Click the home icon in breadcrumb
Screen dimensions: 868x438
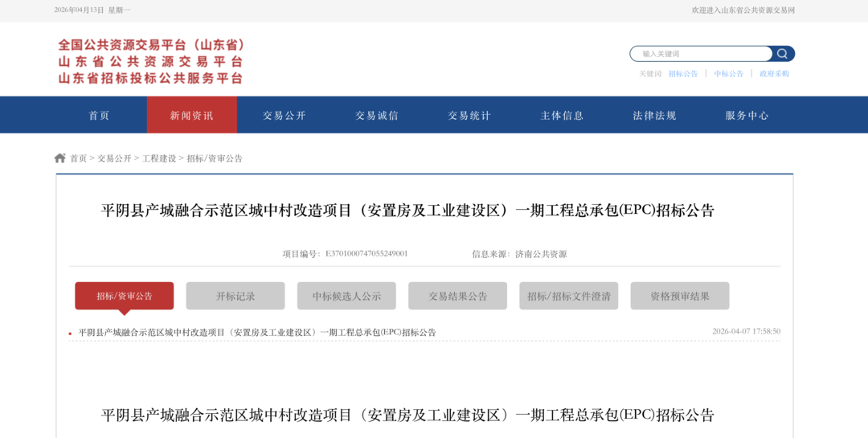click(x=60, y=158)
